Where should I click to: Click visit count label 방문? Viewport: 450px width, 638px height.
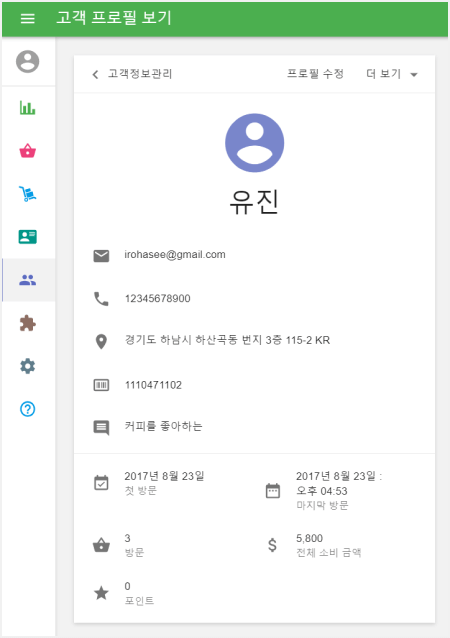pyautogui.click(x=134, y=553)
